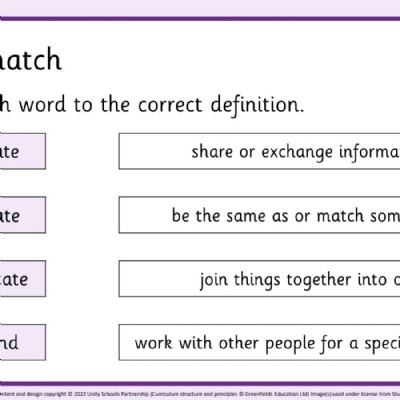The image size is (400, 400).
Task: Click the word 'exchange' in the first definition
Action: 297,152
